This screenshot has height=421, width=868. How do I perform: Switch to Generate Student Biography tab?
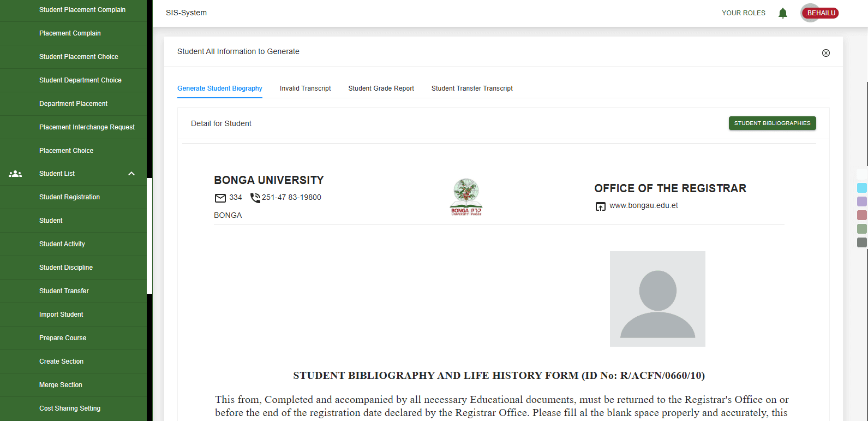[x=220, y=88]
